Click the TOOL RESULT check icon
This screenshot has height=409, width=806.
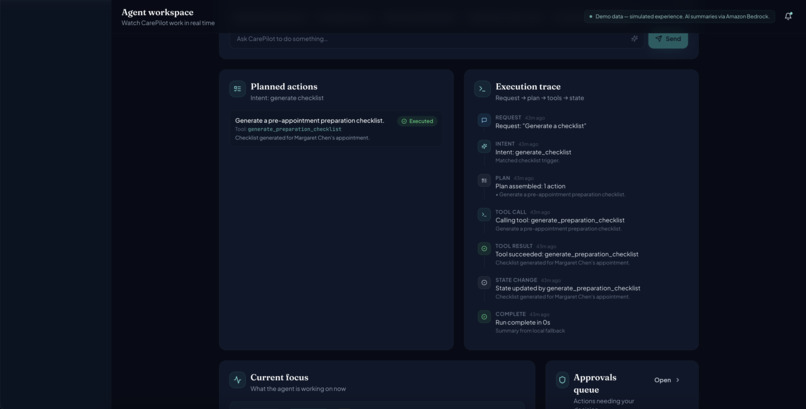tap(484, 249)
